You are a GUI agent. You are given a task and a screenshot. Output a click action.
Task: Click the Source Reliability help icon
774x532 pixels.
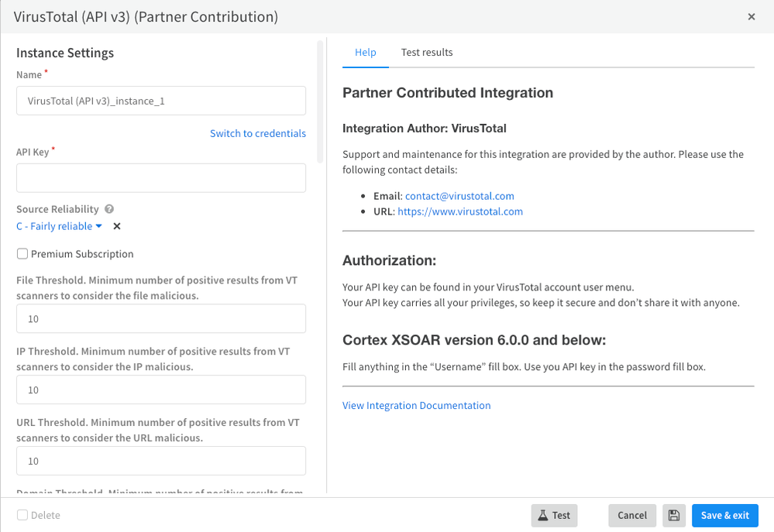pyautogui.click(x=109, y=209)
